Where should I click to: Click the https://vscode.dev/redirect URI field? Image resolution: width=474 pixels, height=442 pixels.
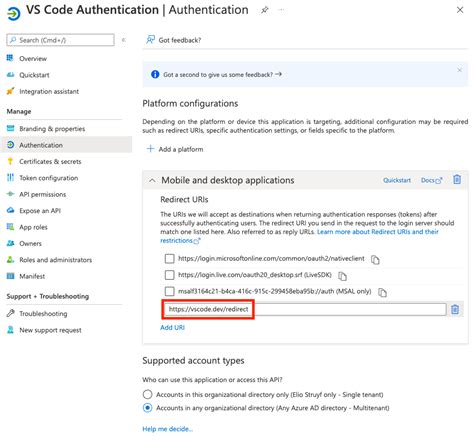click(x=305, y=309)
